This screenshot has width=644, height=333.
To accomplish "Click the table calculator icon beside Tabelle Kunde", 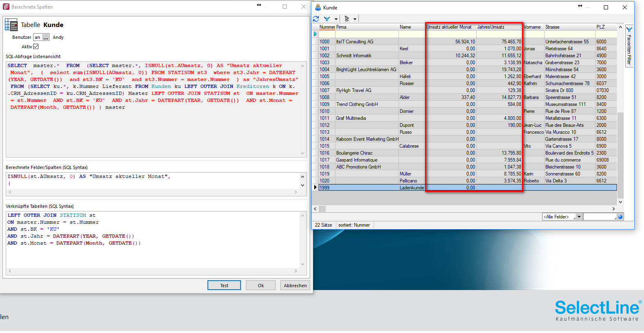I will 11,25.
